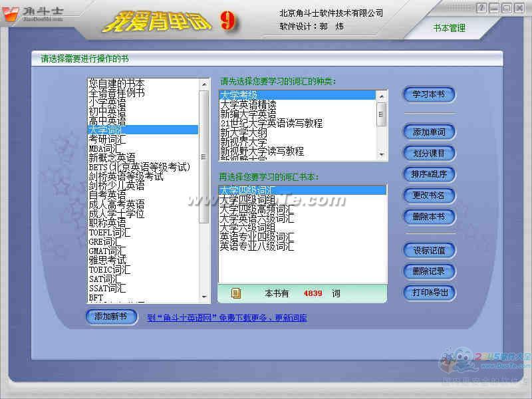Image resolution: width=532 pixels, height=399 pixels.
Task: Click 添加新书 button
Action: [111, 317]
